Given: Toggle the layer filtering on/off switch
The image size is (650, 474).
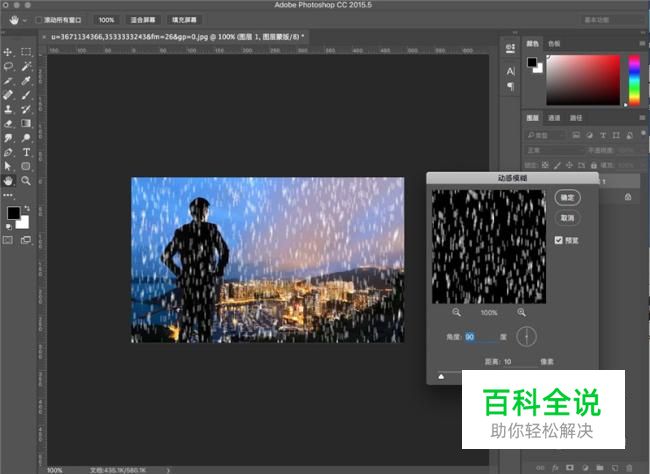Looking at the screenshot, I should pyautogui.click(x=643, y=134).
